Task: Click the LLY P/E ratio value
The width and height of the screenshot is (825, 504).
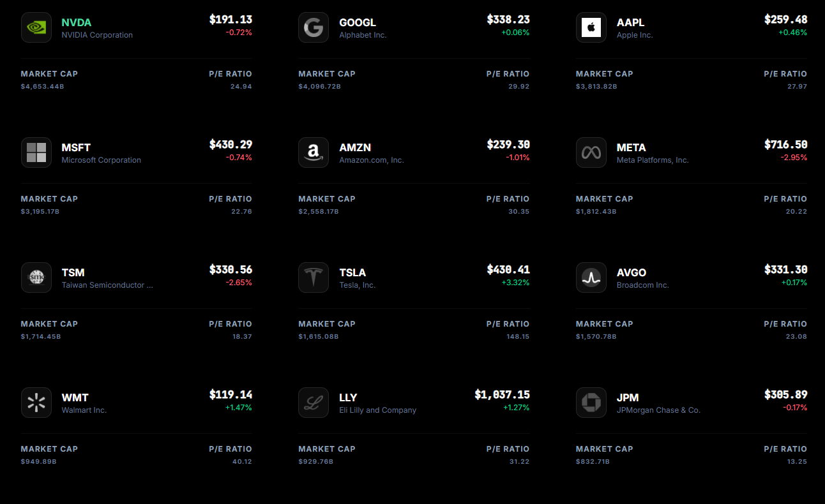Action: (520, 461)
